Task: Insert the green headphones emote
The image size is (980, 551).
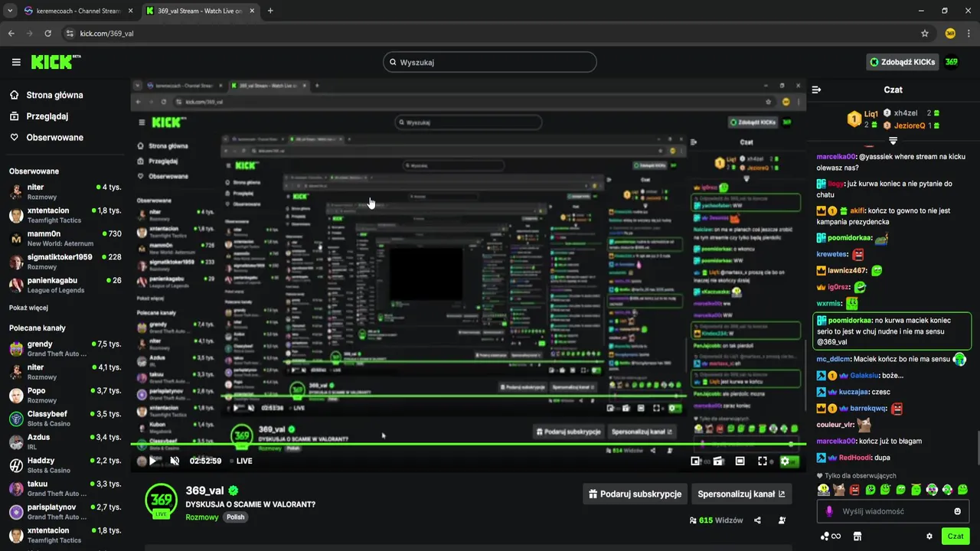Action: point(932,490)
